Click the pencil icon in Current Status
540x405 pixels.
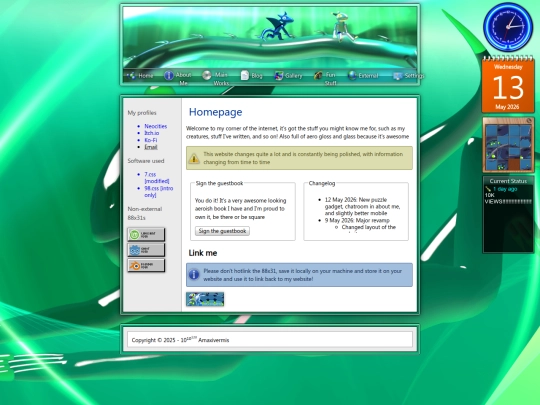coord(488,189)
